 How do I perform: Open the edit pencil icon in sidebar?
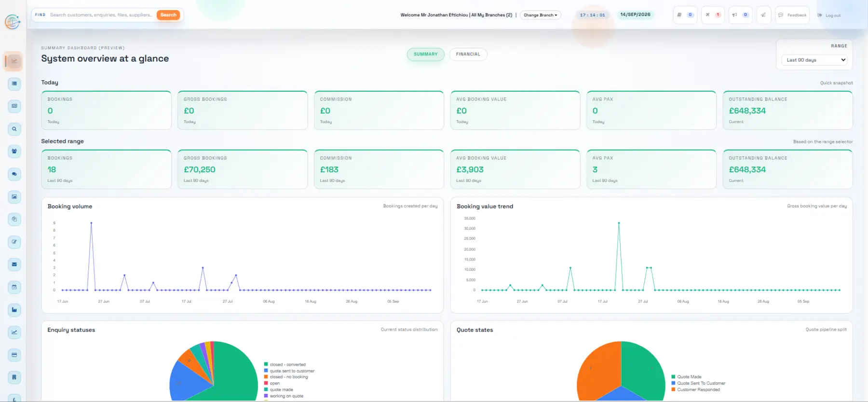pyautogui.click(x=14, y=242)
